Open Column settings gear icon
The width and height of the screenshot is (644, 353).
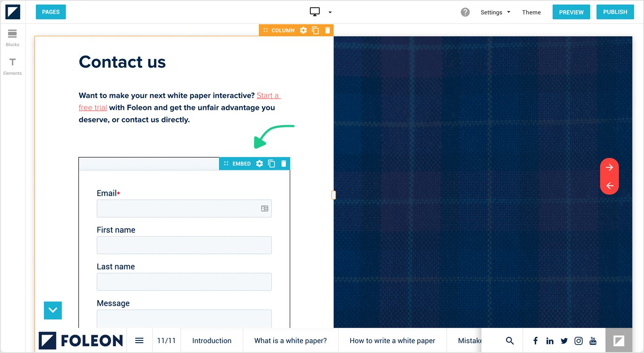[x=303, y=30]
